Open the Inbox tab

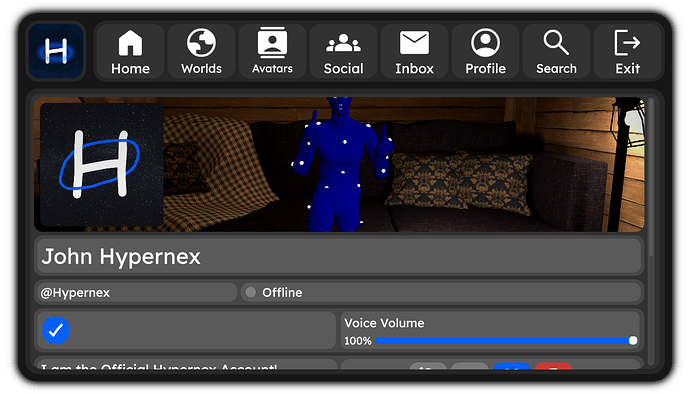point(415,52)
